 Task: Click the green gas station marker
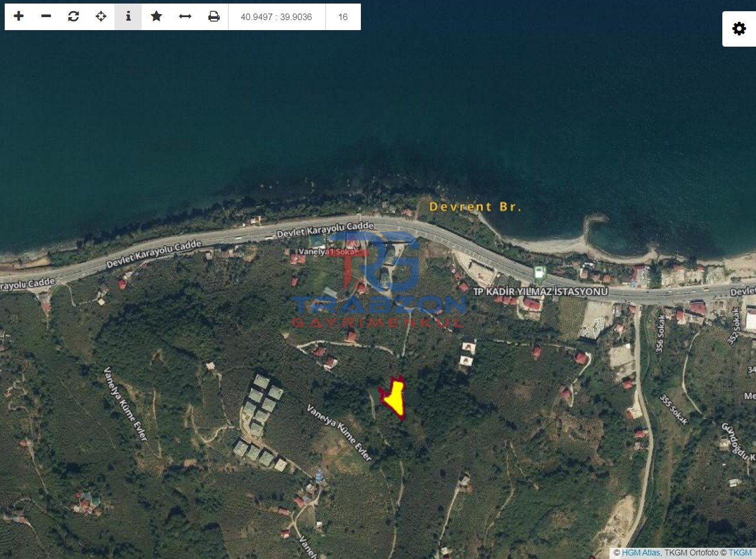click(x=539, y=273)
